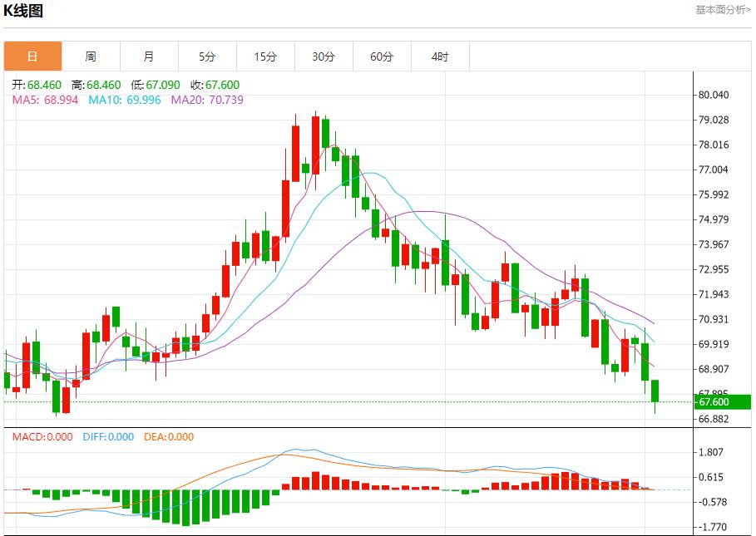The width and height of the screenshot is (756, 536).
Task: Switch to the 月 monthly tab
Action: pos(149,57)
